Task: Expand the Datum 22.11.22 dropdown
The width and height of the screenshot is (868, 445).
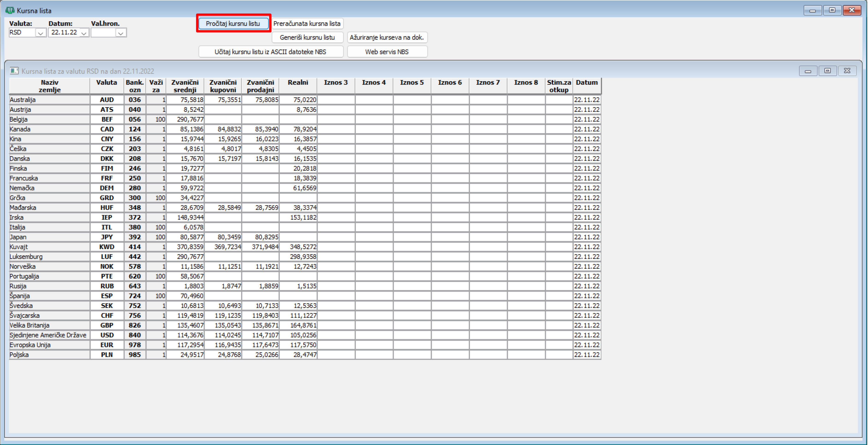Action: tap(84, 33)
